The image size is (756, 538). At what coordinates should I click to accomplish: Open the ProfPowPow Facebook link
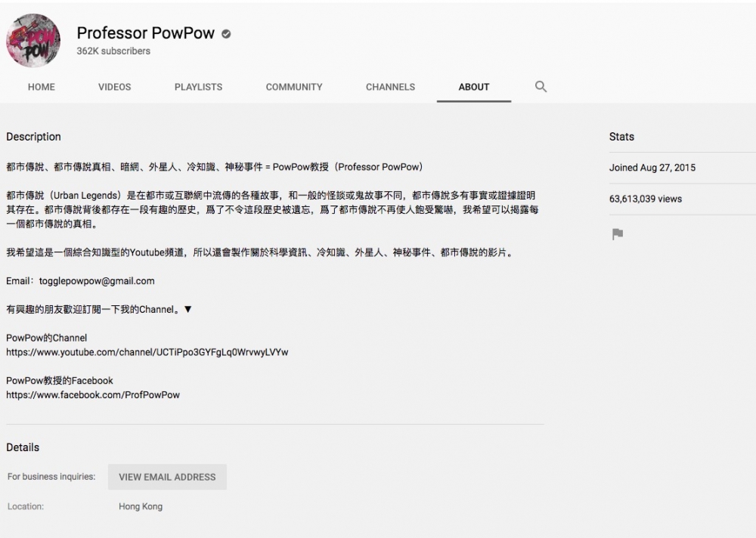coord(93,394)
